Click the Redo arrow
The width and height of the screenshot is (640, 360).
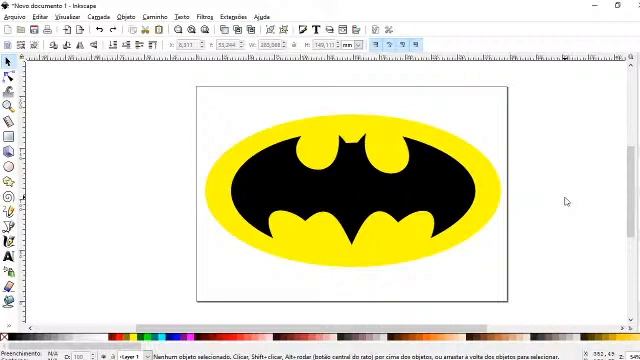113,29
